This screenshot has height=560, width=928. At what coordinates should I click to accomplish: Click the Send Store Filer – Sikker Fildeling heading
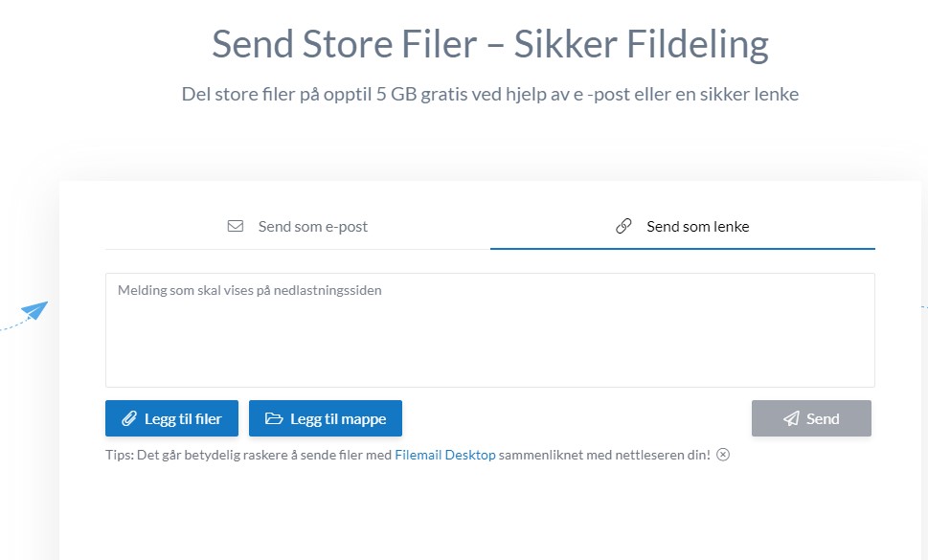click(489, 44)
